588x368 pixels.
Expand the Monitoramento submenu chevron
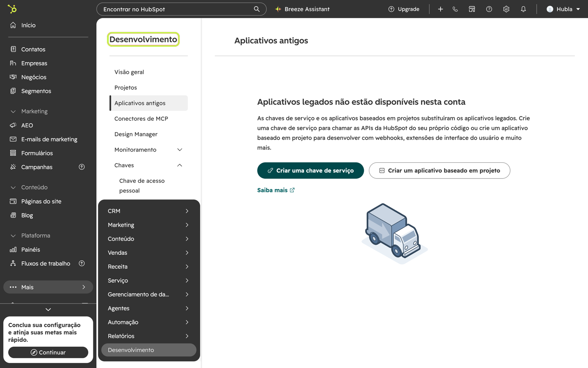[180, 149]
